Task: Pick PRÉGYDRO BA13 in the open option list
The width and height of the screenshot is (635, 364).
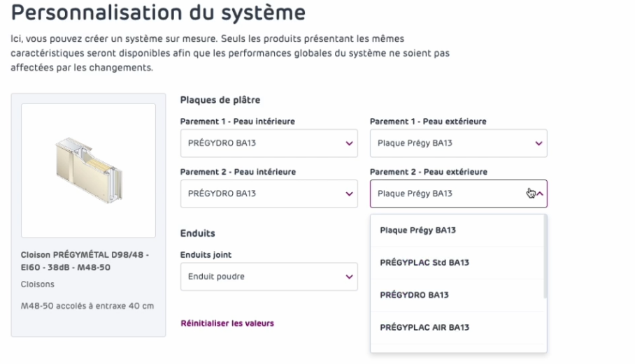Action: [413, 295]
